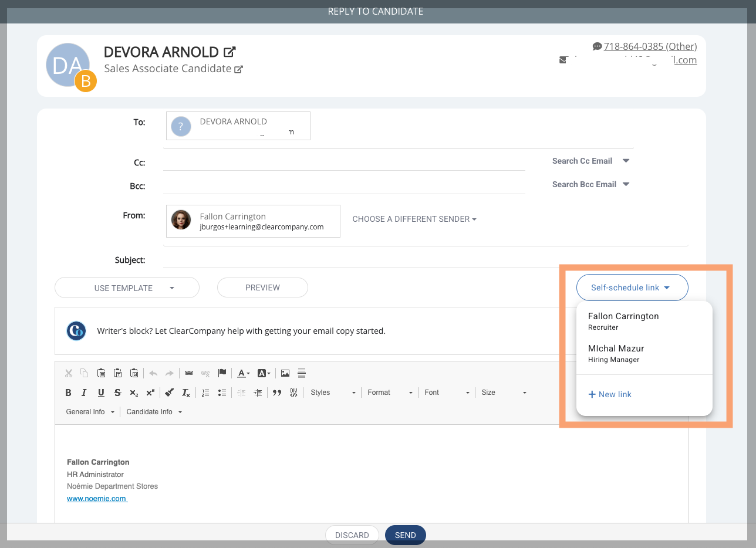The image size is (756, 548).
Task: Open Devora Arnold profile external link icon
Action: (230, 52)
